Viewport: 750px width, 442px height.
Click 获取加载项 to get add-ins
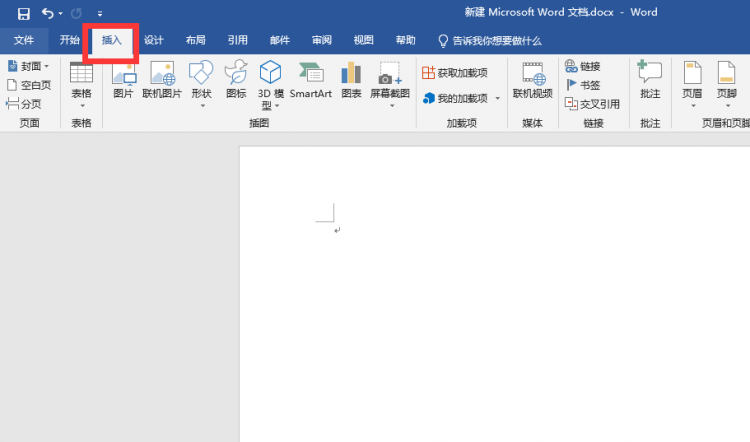[455, 73]
